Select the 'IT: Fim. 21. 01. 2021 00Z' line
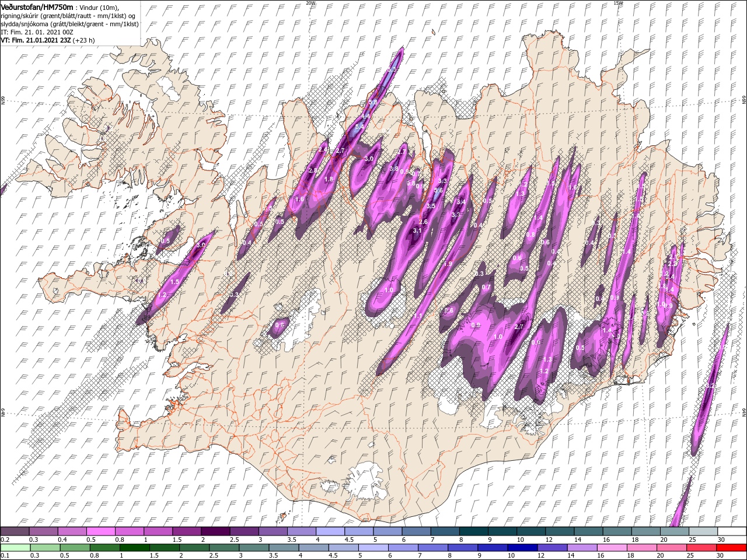747x560 pixels. pos(36,32)
